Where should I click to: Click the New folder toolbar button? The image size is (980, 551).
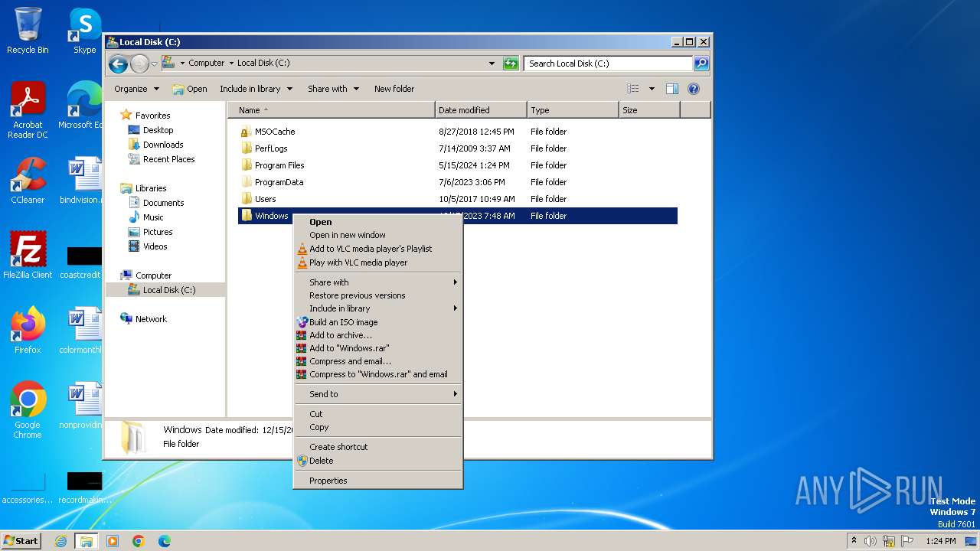(394, 89)
